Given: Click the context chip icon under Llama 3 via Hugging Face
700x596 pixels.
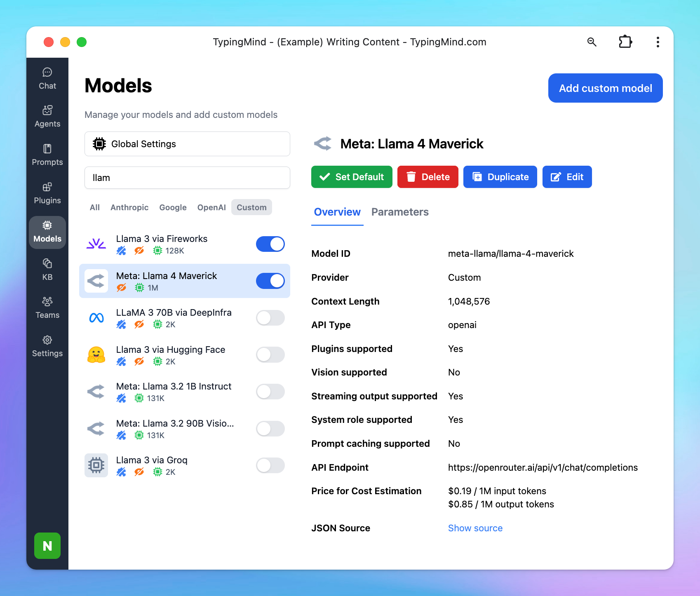Looking at the screenshot, I should click(x=157, y=361).
